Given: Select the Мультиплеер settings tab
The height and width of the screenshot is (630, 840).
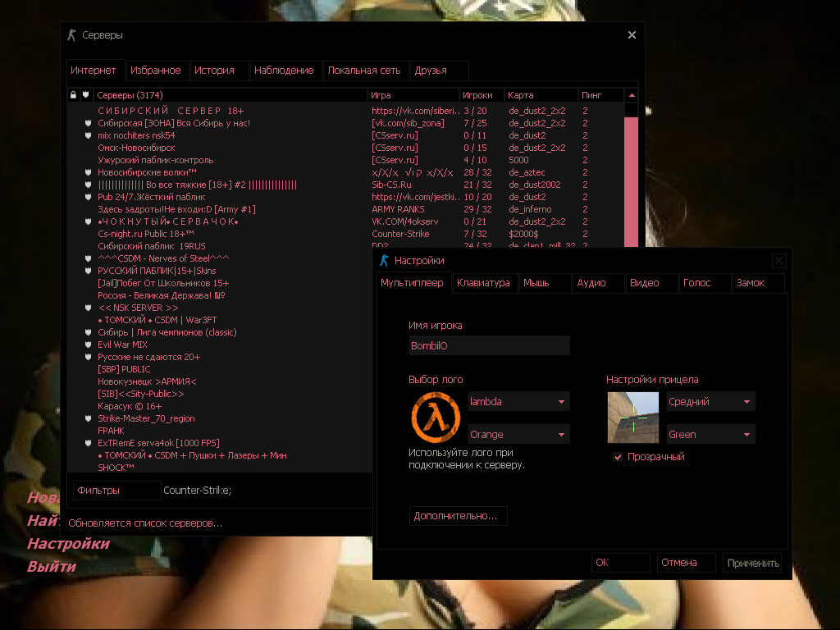Looking at the screenshot, I should tap(413, 283).
